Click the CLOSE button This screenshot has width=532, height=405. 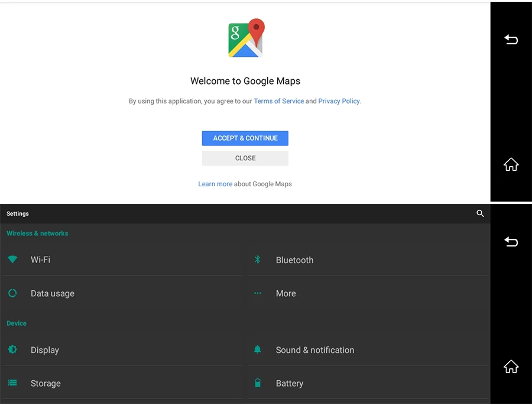click(x=245, y=158)
